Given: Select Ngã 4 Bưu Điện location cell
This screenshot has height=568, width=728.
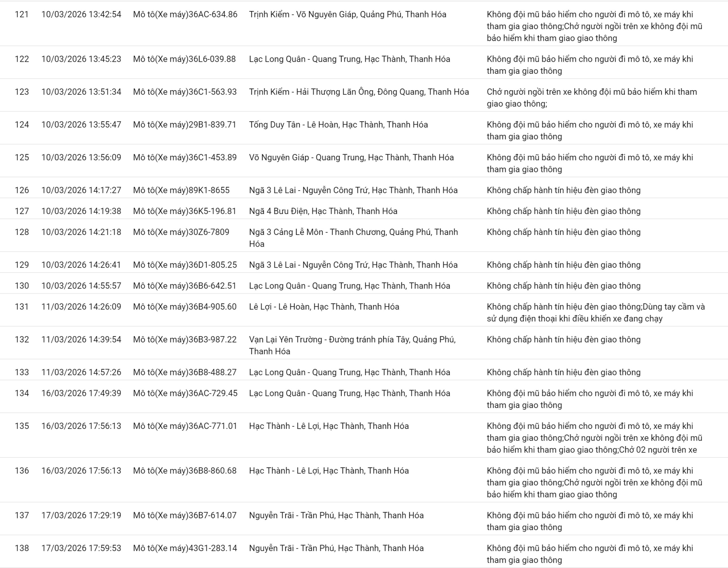Looking at the screenshot, I should pyautogui.click(x=323, y=211).
